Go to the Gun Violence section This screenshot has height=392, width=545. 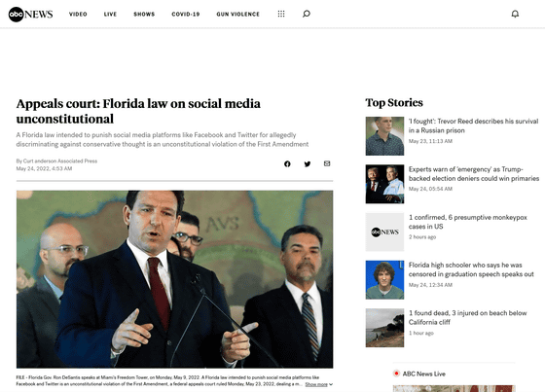(238, 15)
